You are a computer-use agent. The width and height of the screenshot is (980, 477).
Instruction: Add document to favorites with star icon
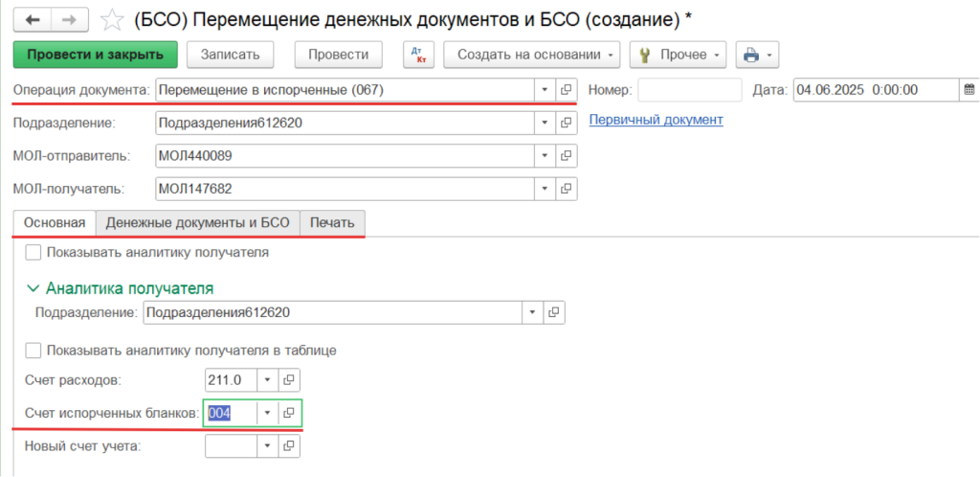tap(112, 21)
